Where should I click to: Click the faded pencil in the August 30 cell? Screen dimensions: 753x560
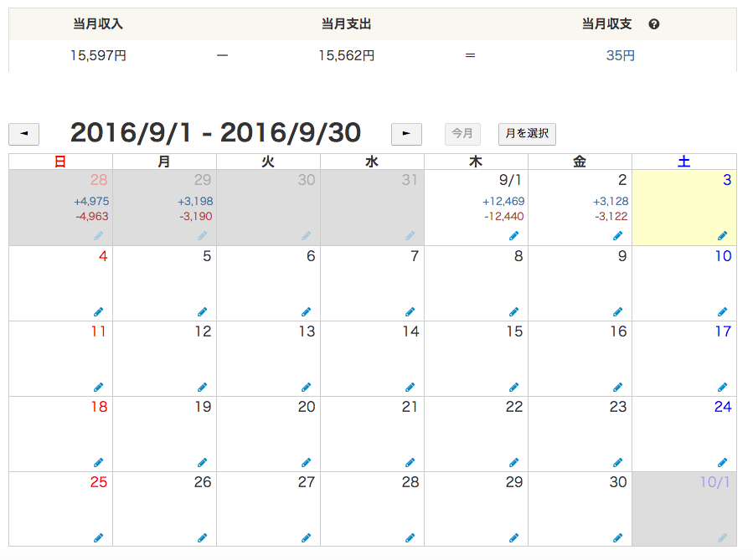click(x=306, y=235)
